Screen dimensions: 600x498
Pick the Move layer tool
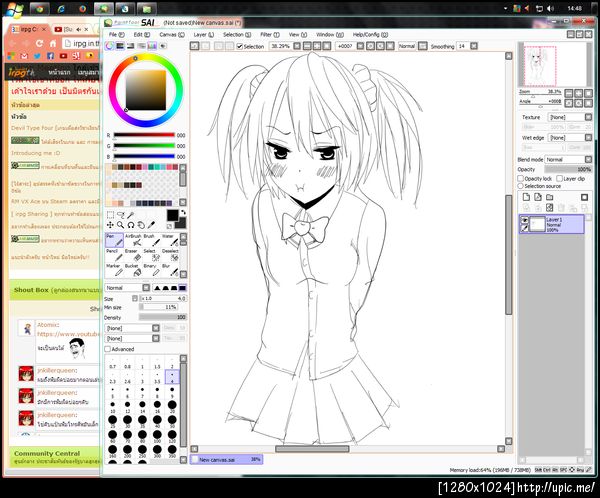point(110,225)
